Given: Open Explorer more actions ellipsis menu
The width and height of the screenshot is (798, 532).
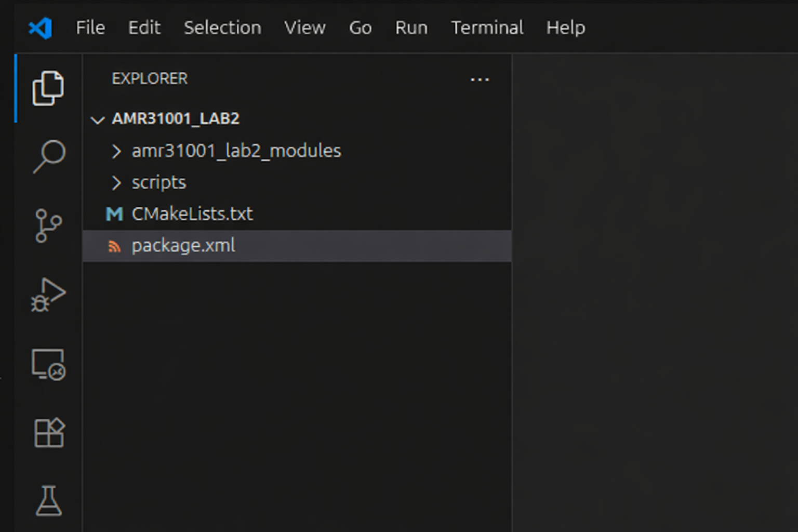Looking at the screenshot, I should (479, 79).
